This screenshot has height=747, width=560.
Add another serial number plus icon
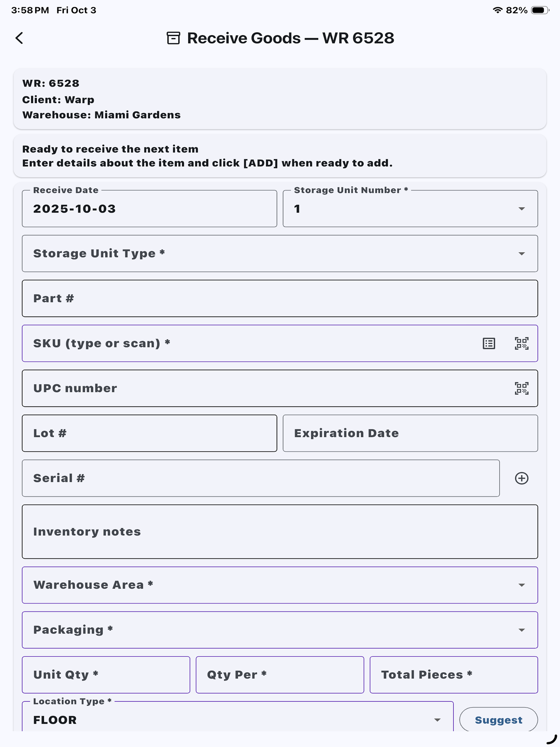[521, 478]
